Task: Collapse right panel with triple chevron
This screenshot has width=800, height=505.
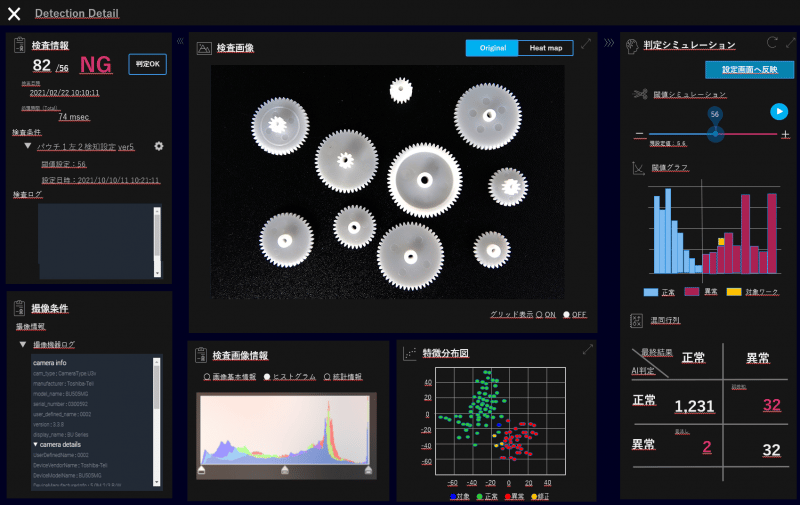Action: pyautogui.click(x=609, y=43)
